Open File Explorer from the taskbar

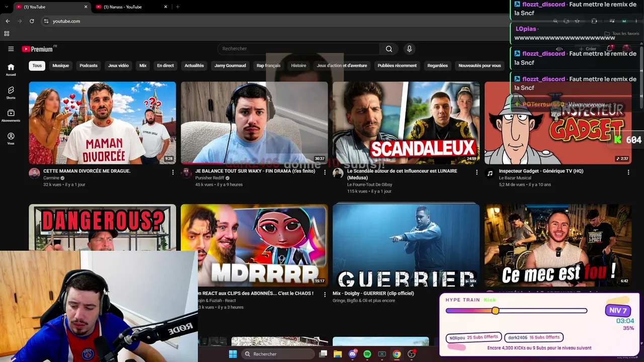coord(338,354)
